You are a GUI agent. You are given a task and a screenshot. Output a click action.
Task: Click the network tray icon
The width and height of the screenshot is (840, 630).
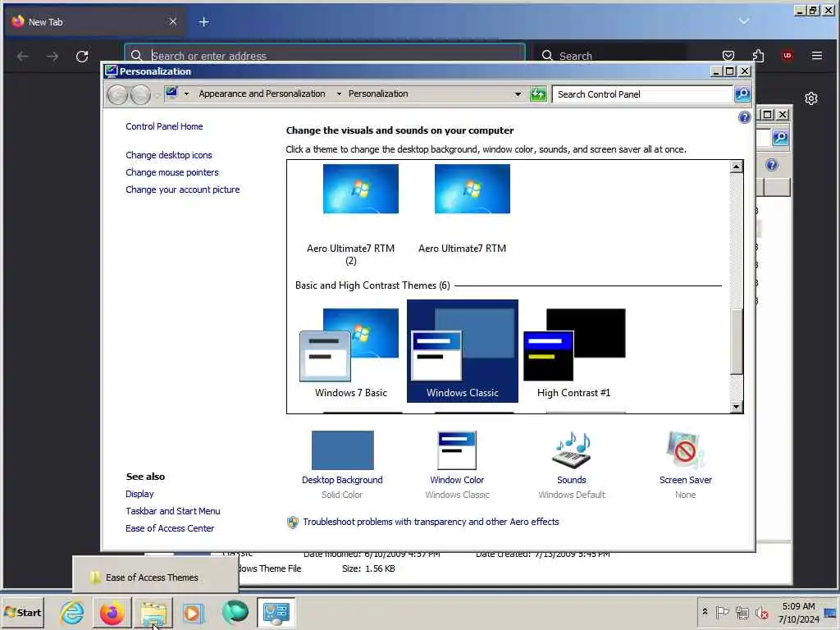(742, 612)
